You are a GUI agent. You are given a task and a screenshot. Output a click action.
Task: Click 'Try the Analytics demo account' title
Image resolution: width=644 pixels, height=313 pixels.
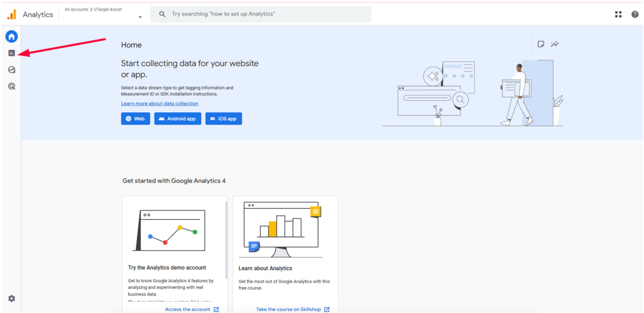tap(167, 268)
